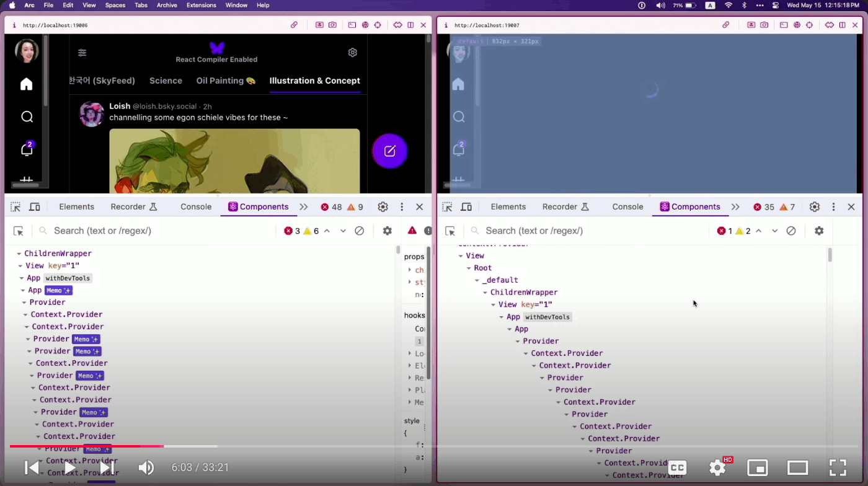Viewport: 868px width, 486px height.
Task: Play the video with the play button
Action: tap(69, 467)
